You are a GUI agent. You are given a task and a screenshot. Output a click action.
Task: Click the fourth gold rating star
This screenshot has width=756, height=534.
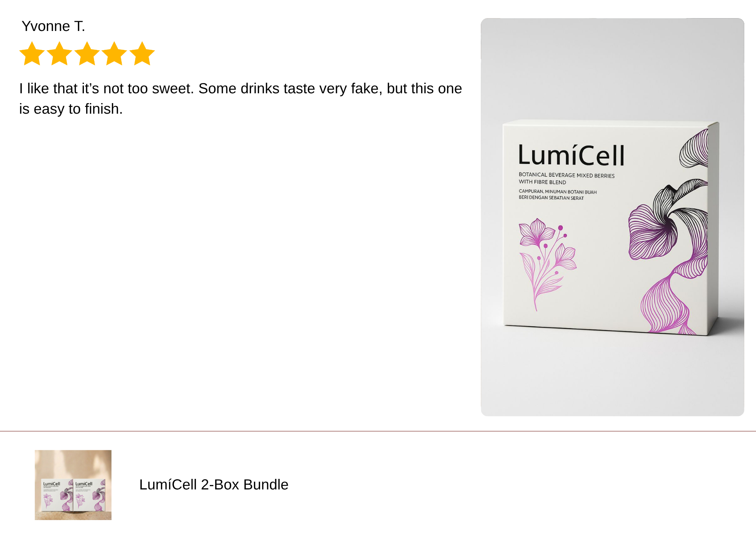(114, 54)
